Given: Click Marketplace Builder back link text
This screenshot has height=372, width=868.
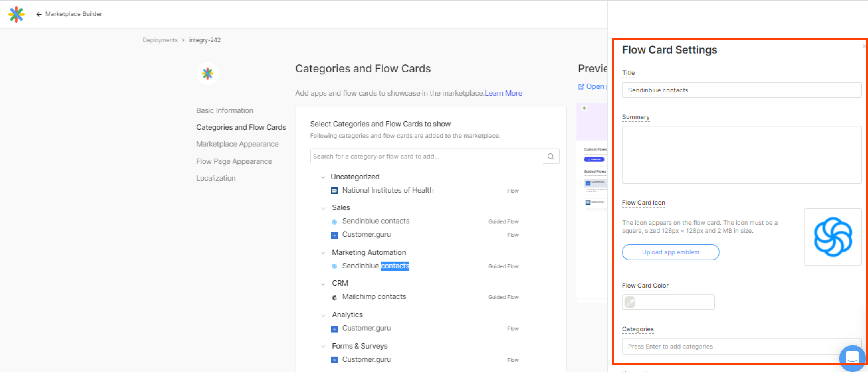Looking at the screenshot, I should tap(74, 14).
